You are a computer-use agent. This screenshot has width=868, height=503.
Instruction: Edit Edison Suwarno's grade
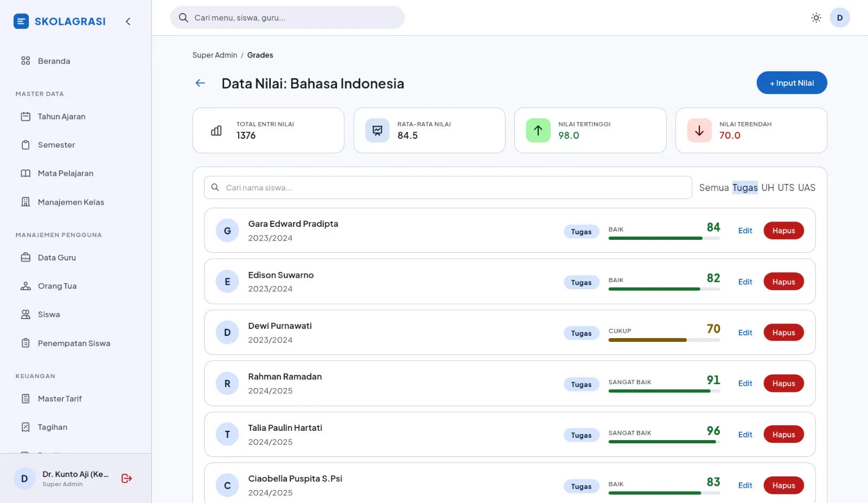(745, 282)
